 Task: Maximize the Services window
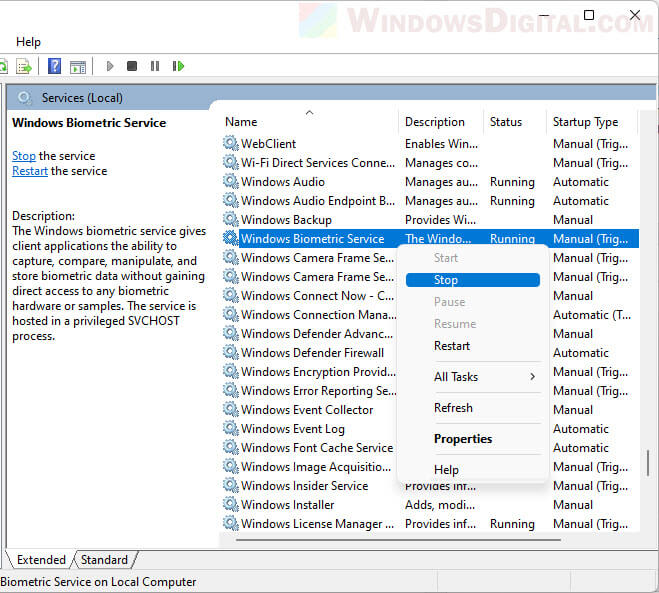coord(589,15)
